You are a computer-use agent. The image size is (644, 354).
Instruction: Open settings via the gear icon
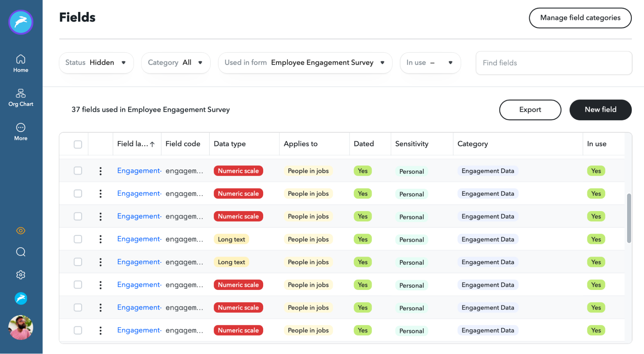20,275
